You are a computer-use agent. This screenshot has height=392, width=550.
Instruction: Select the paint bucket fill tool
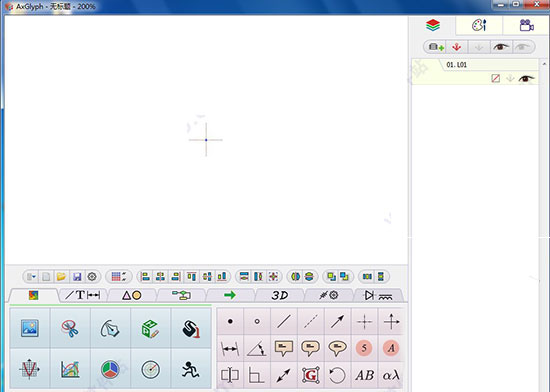[191, 328]
